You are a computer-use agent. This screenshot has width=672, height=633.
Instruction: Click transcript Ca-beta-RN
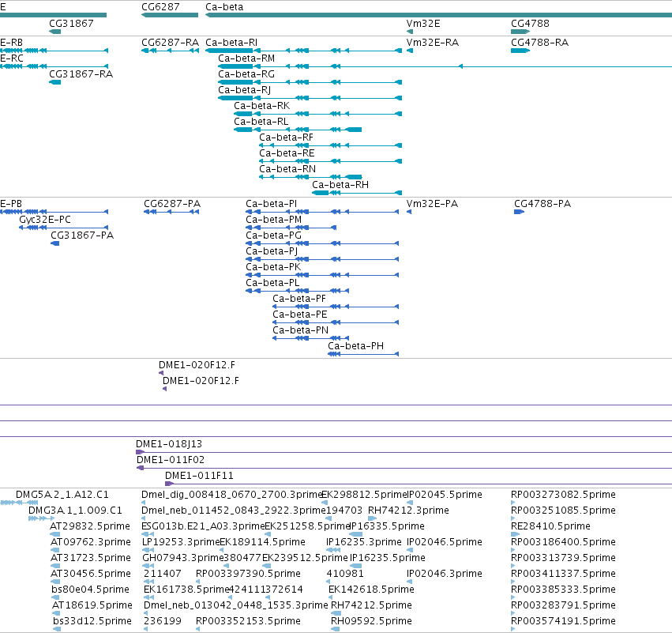tap(287, 169)
